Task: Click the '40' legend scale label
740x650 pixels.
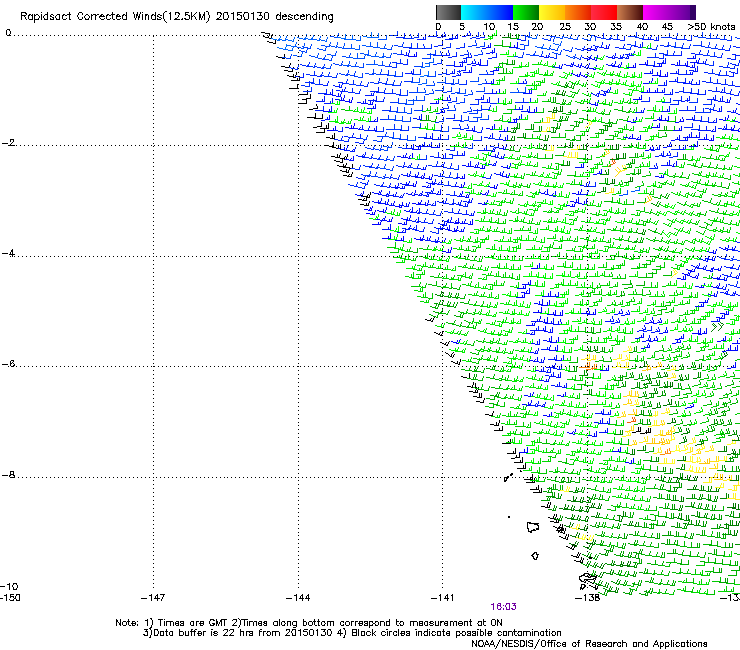Action: tap(642, 26)
